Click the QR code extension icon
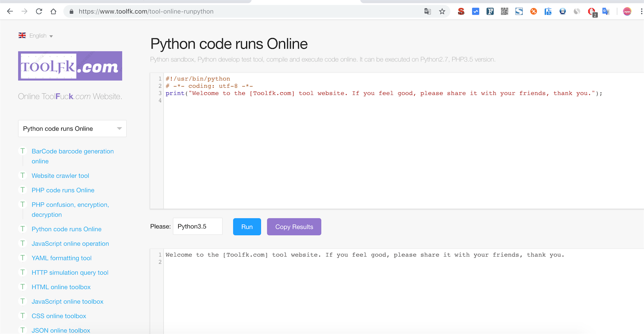 coord(505,11)
